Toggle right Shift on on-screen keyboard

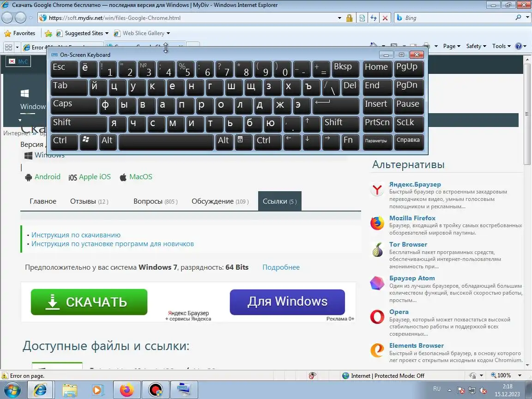(341, 123)
